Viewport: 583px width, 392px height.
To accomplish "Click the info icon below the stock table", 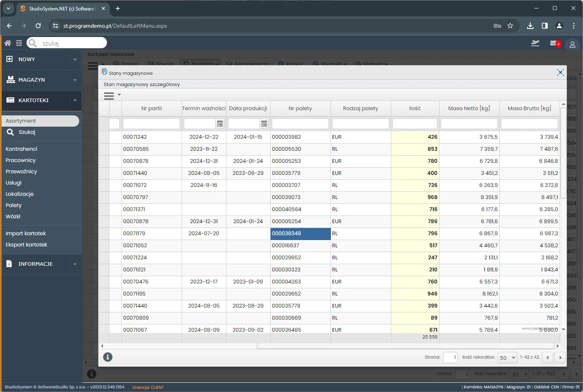I will coord(107,357).
